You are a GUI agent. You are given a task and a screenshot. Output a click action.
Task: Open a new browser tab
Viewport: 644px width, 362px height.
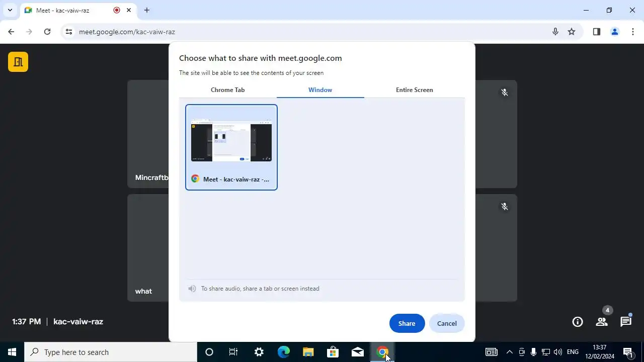[x=146, y=10]
